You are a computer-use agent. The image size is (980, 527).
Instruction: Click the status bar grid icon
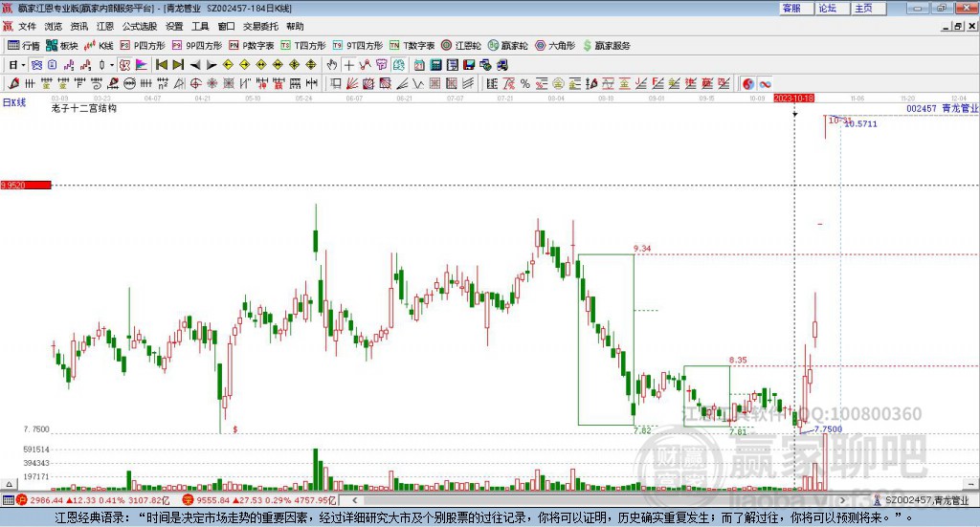point(8,500)
